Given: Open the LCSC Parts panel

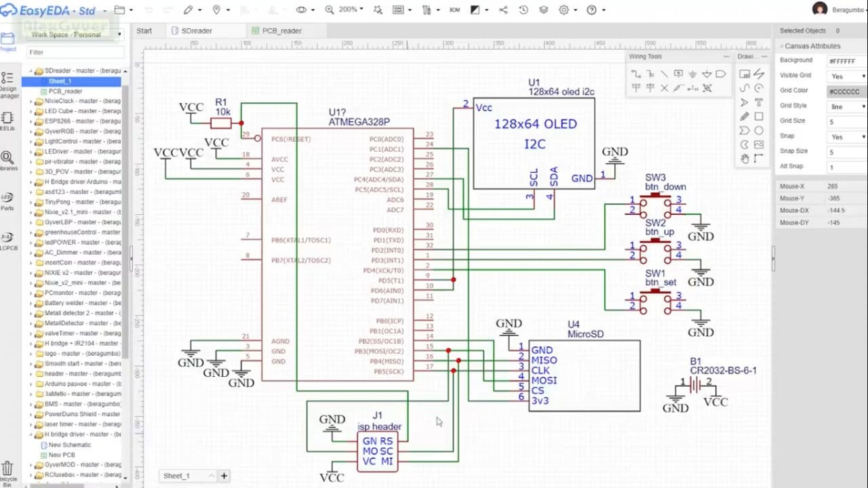Looking at the screenshot, I should 7,201.
